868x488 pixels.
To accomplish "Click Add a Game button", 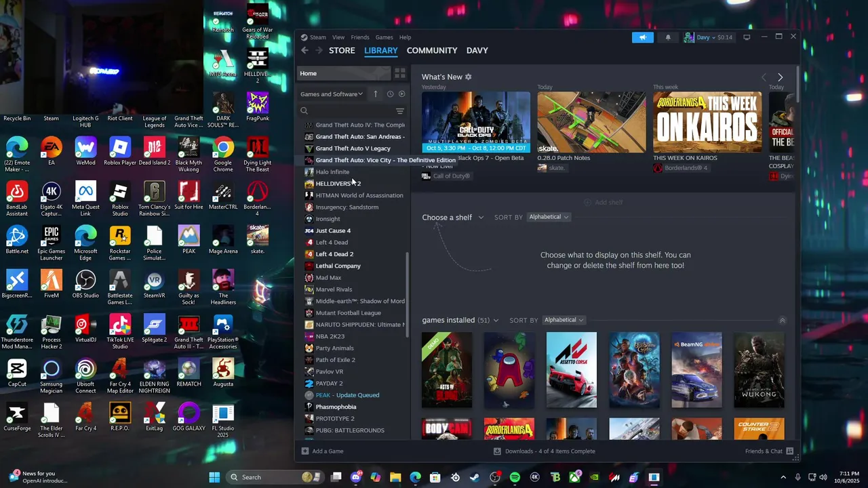I will [x=323, y=451].
